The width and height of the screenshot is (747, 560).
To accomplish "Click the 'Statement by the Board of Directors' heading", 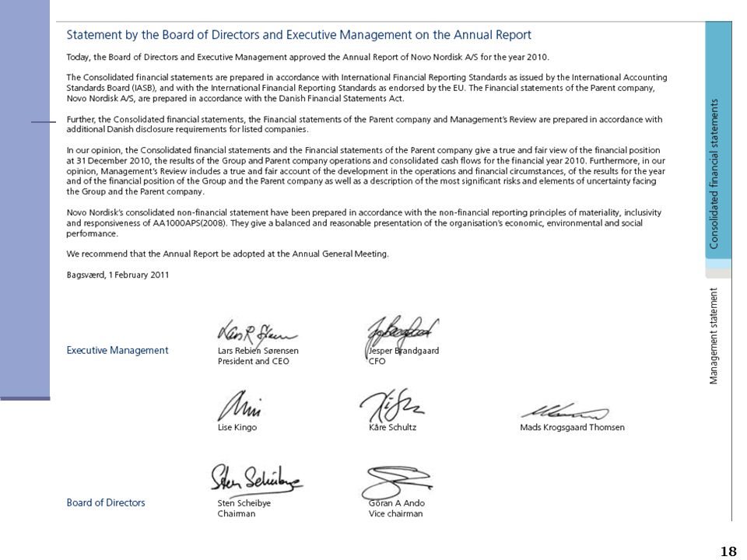I will coord(299,35).
